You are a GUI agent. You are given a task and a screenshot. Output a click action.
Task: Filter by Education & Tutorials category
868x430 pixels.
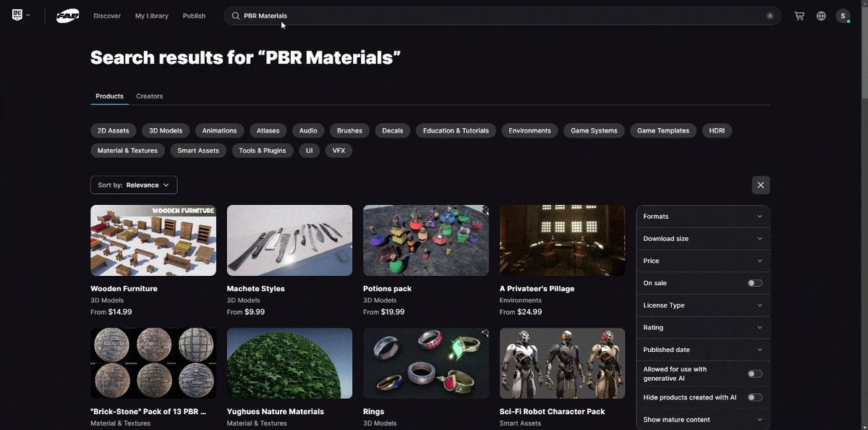[456, 131]
